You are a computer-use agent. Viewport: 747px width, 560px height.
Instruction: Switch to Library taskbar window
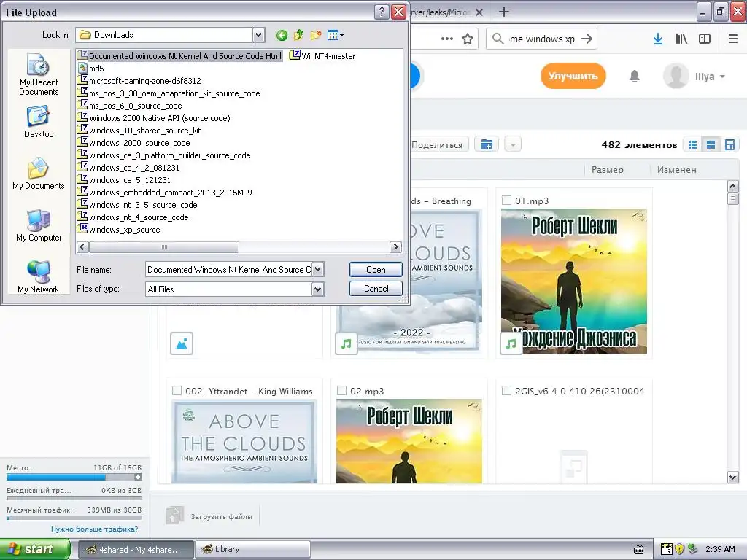(252, 550)
